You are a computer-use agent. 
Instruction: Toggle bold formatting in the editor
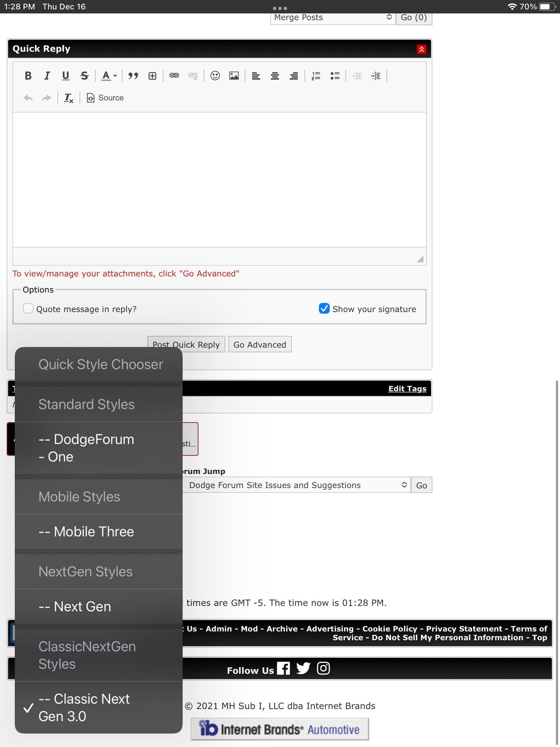(x=28, y=76)
